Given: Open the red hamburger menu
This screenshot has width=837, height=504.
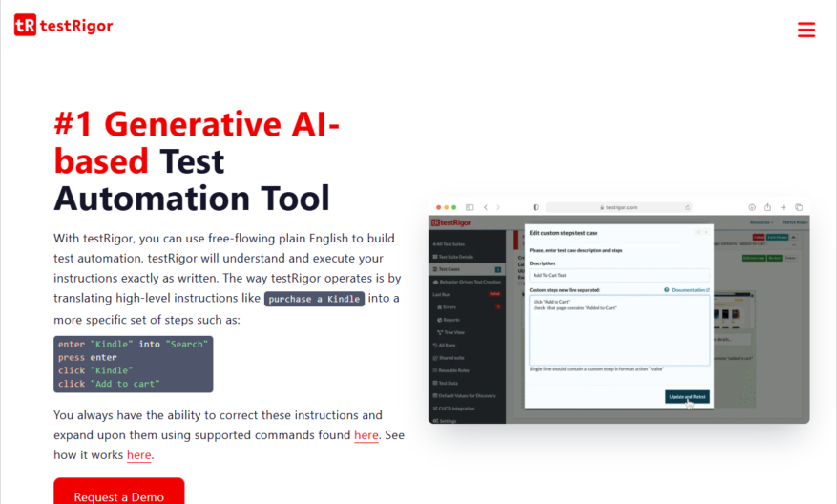Looking at the screenshot, I should pos(806,30).
